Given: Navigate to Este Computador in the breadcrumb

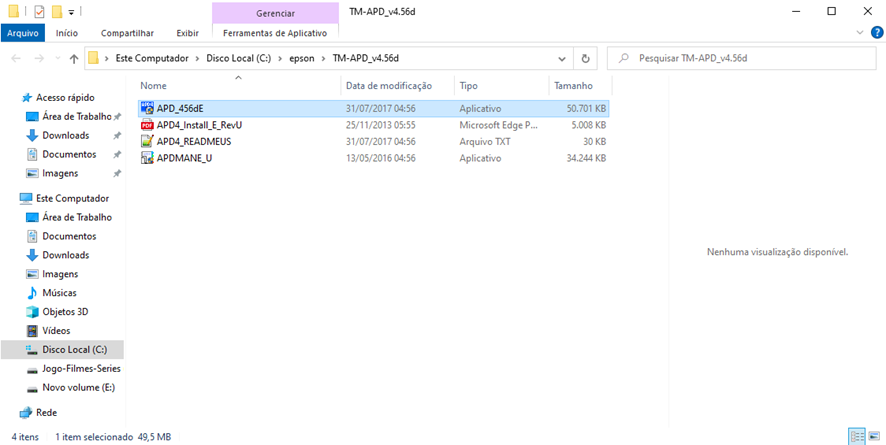Looking at the screenshot, I should point(151,58).
